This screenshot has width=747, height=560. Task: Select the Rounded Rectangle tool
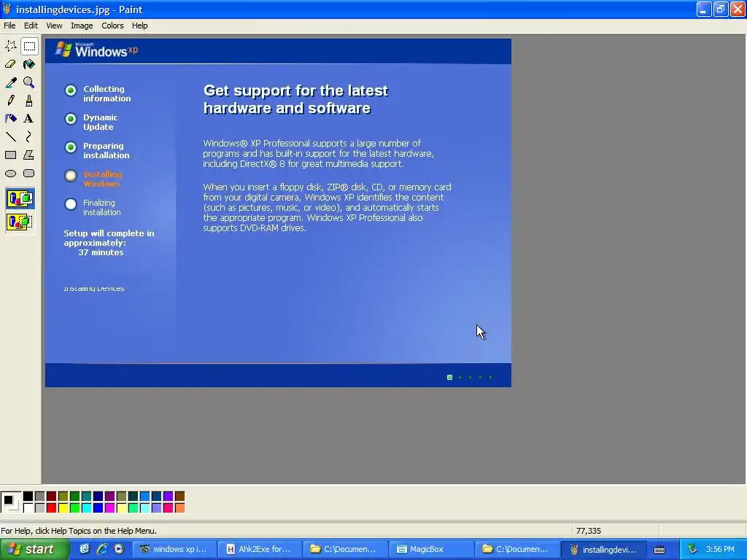pyautogui.click(x=29, y=174)
